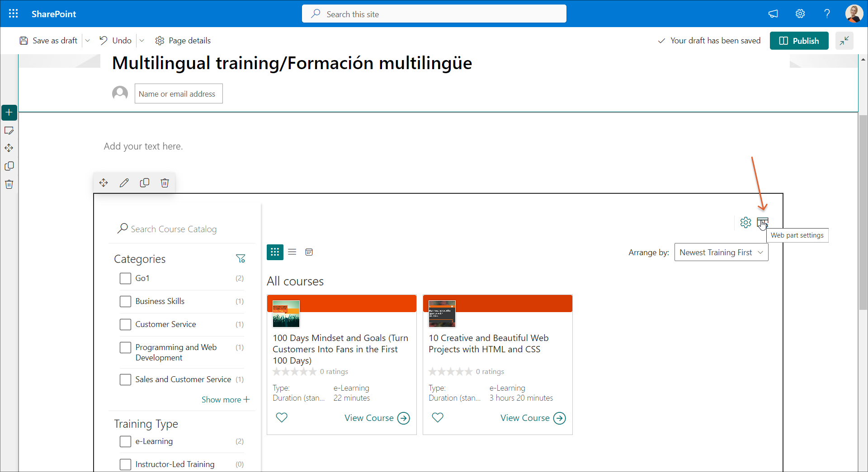Viewport: 868px width, 472px height.
Task: Duplicate the web part using copy icon
Action: click(145, 183)
